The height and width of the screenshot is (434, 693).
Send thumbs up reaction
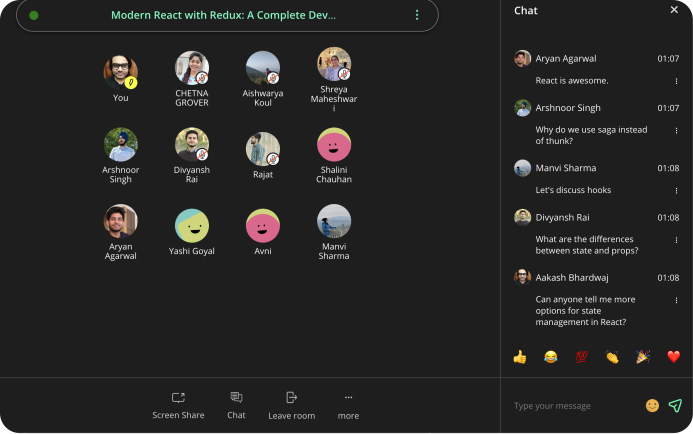(520, 357)
